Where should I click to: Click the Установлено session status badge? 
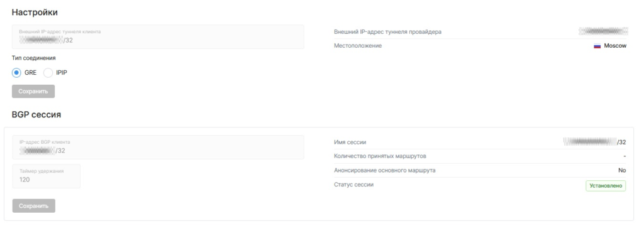tap(606, 186)
